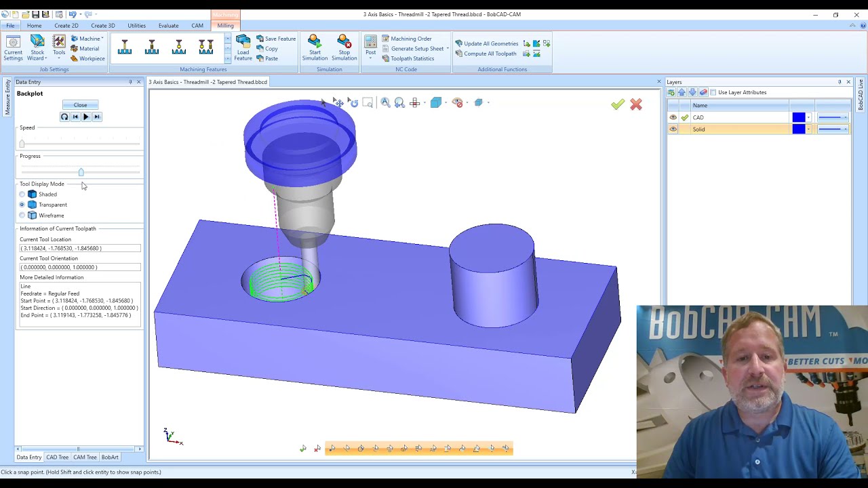Click active-layer checkmark on CAD layer
The height and width of the screenshot is (488, 868).
(x=685, y=117)
